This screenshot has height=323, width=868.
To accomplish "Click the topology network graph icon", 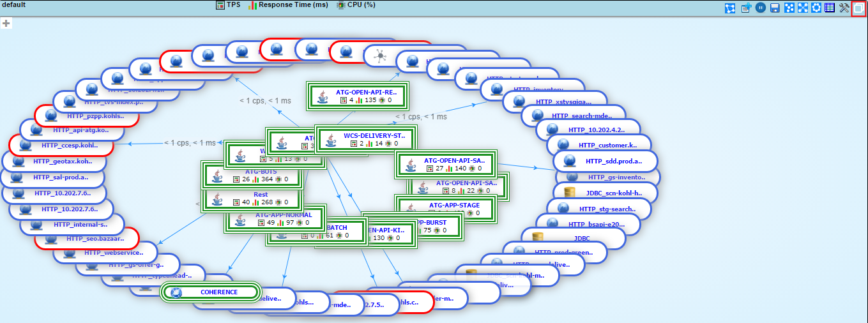I will [x=730, y=8].
